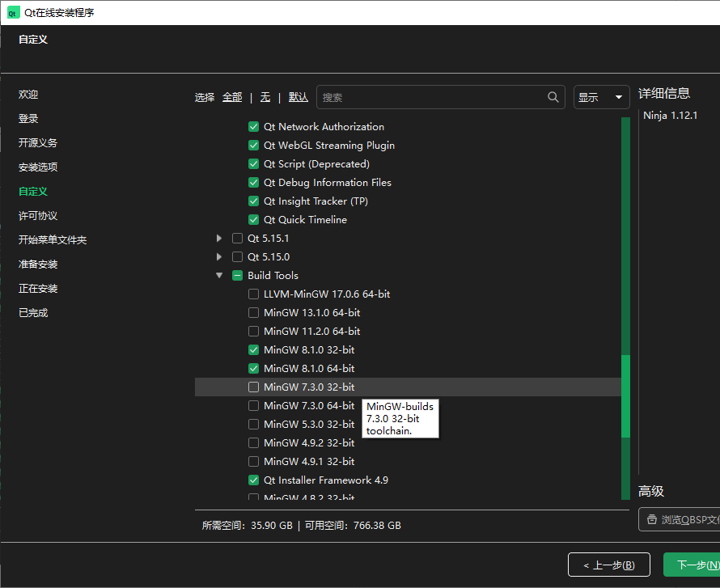Open the 开源义务 step in sidebar
The height and width of the screenshot is (588, 720).
38,143
